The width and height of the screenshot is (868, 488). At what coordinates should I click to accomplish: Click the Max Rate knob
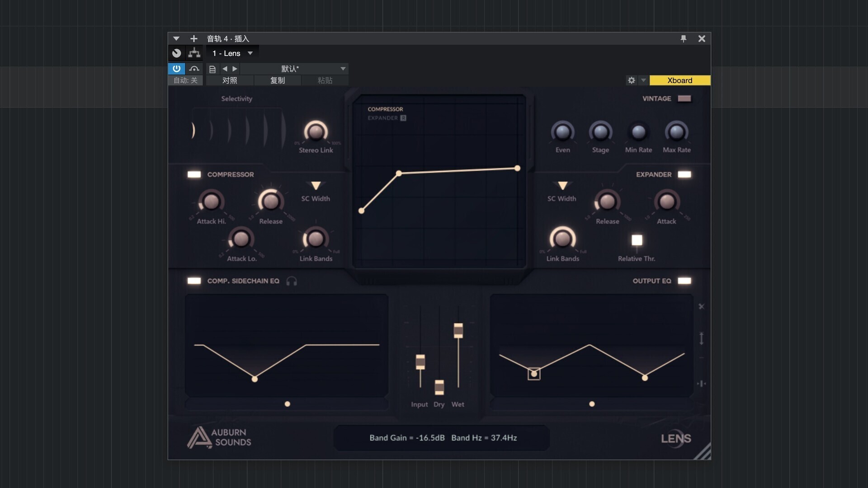(x=676, y=131)
